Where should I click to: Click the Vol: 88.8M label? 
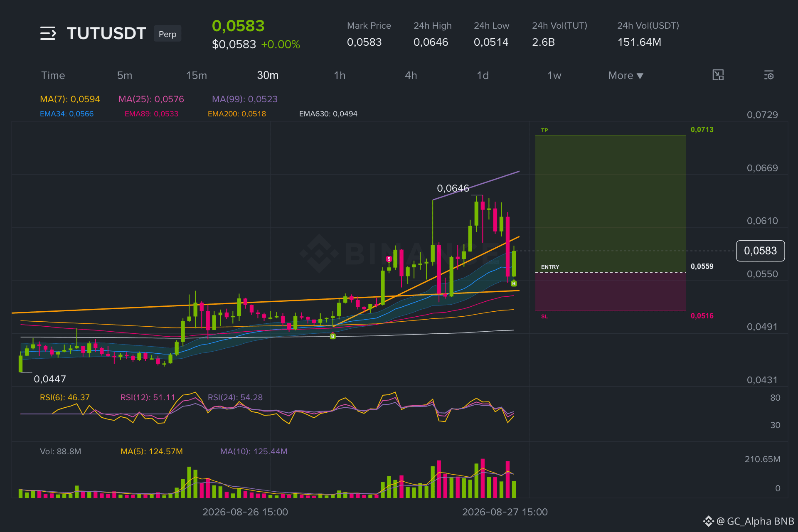pos(61,452)
